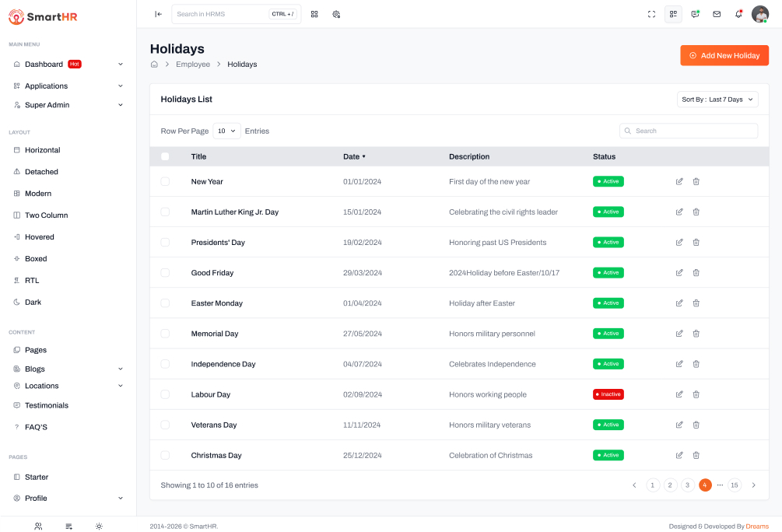
Task: Delete the Labour Day holiday
Action: click(696, 394)
